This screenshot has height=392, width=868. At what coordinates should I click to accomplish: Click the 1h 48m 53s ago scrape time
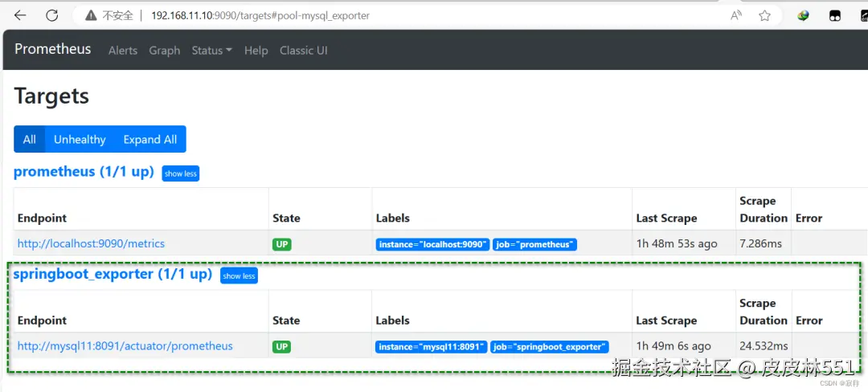(x=677, y=243)
